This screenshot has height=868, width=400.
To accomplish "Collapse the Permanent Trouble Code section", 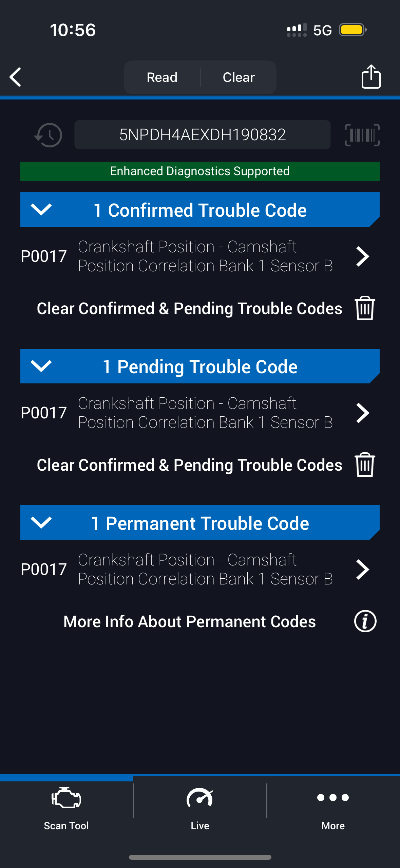I will click(41, 523).
